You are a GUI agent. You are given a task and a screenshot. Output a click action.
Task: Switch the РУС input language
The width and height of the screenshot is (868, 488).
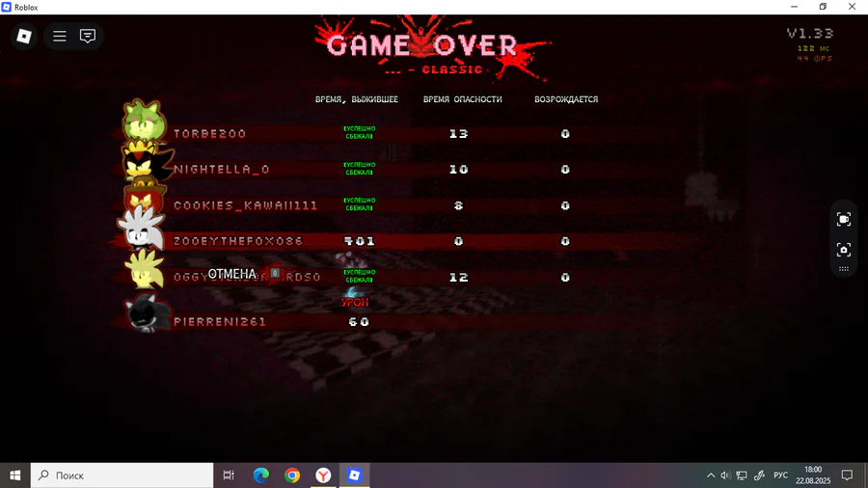click(780, 475)
